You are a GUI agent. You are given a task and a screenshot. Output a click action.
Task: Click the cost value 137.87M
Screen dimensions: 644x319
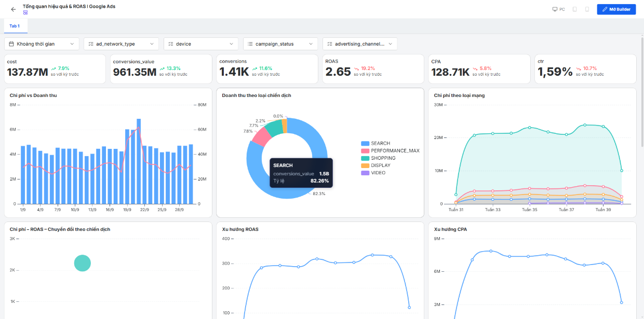click(x=28, y=72)
